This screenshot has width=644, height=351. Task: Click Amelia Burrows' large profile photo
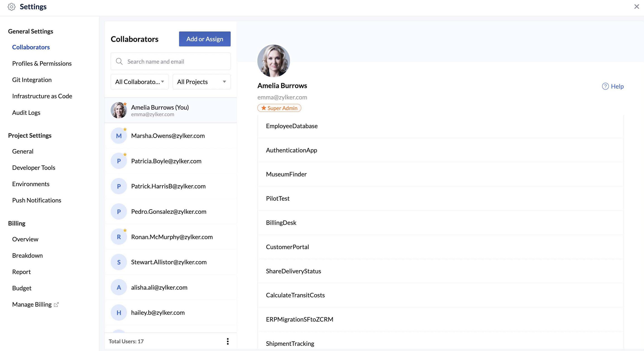click(273, 61)
